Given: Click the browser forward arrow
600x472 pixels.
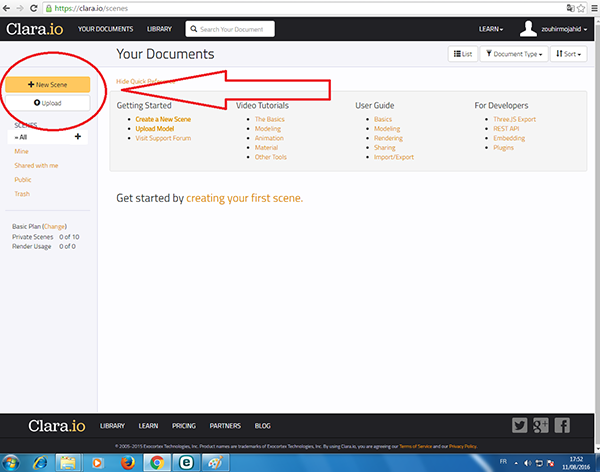Looking at the screenshot, I should tap(20, 8).
